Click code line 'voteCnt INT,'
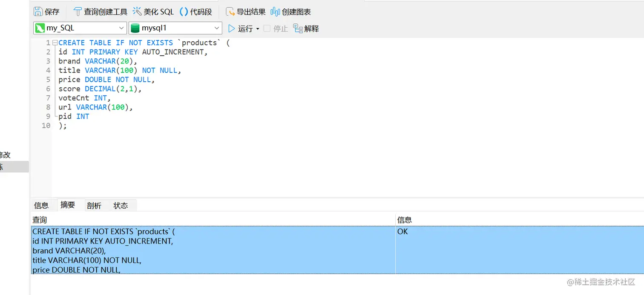644x295 pixels. [x=84, y=98]
